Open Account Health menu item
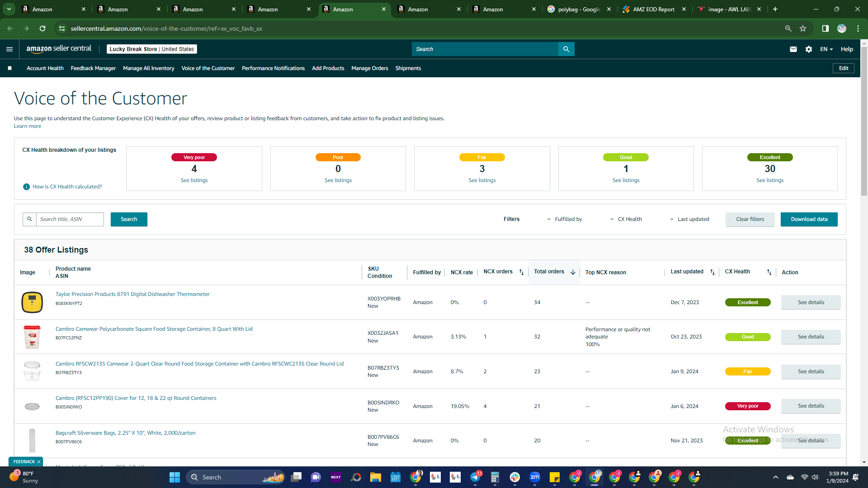This screenshot has width=868, height=488. pos(45,68)
